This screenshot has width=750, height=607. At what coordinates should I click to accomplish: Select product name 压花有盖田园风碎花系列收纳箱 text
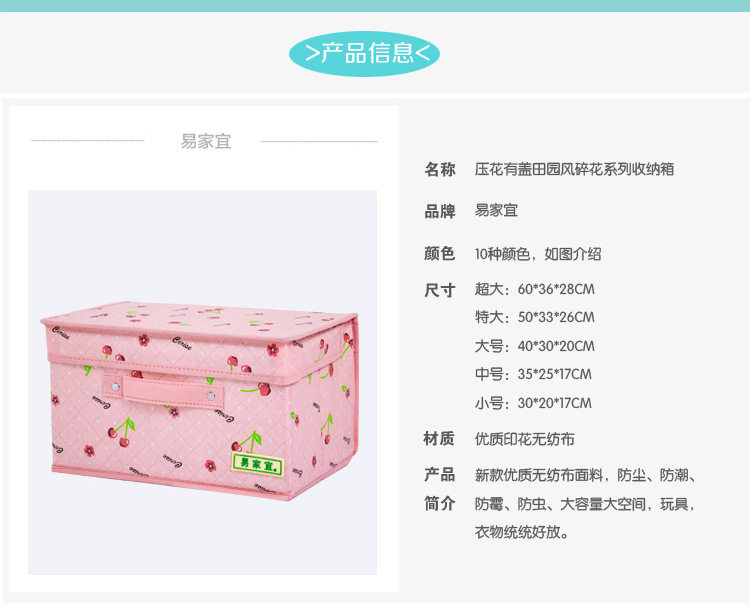574,169
